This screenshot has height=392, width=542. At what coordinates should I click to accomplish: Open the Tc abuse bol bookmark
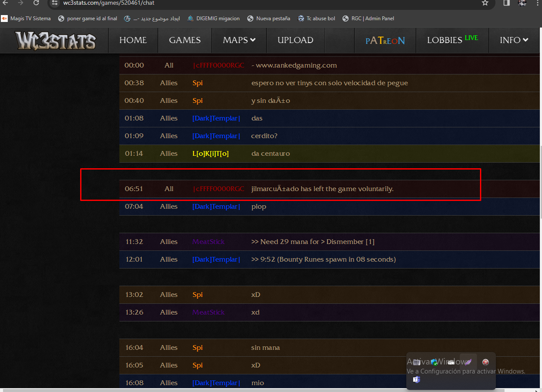click(x=316, y=19)
